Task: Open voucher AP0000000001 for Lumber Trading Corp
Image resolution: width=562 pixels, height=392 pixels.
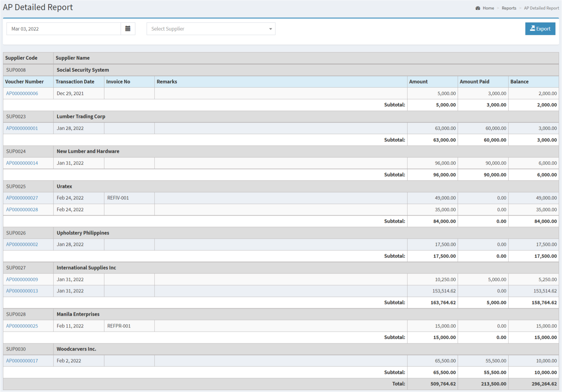Action: pos(22,128)
